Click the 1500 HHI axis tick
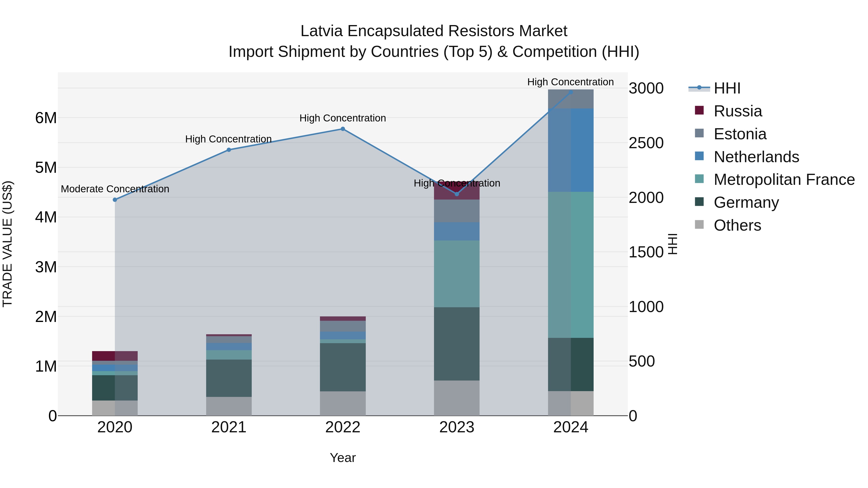The image size is (868, 488). point(646,252)
